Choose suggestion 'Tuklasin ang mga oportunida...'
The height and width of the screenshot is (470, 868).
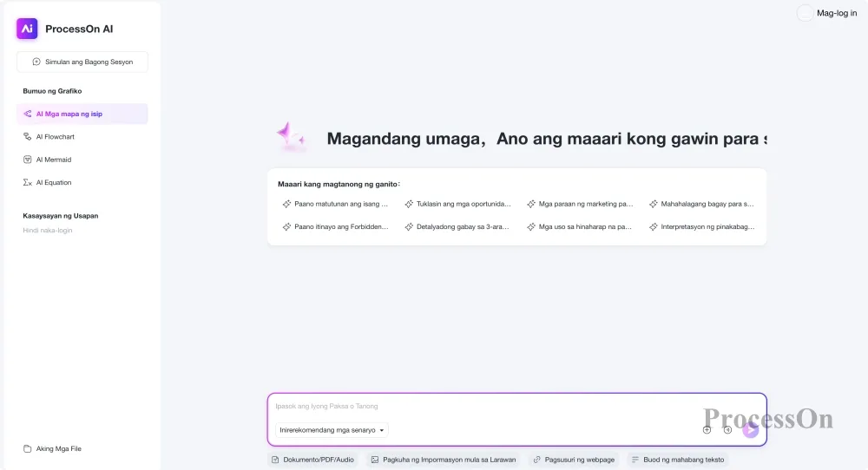pyautogui.click(x=457, y=204)
